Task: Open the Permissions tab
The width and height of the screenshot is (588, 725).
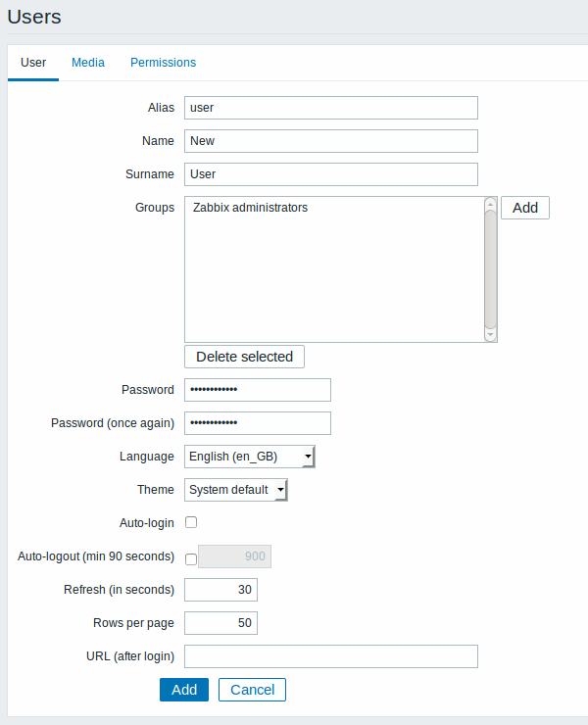Action: coord(163,63)
